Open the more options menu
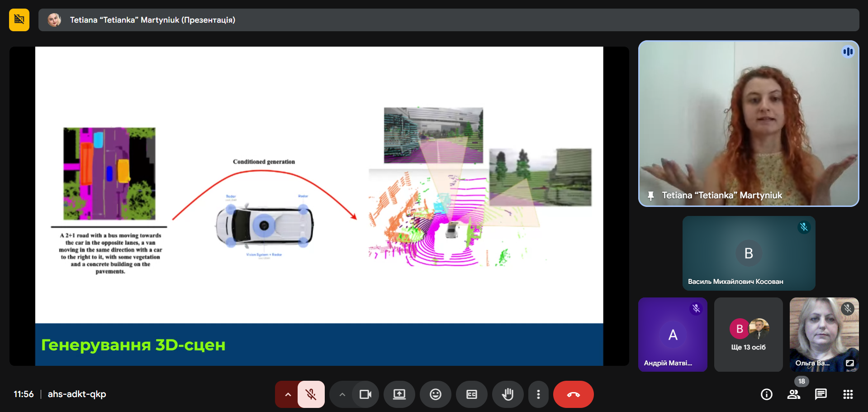This screenshot has width=868, height=412. [538, 394]
